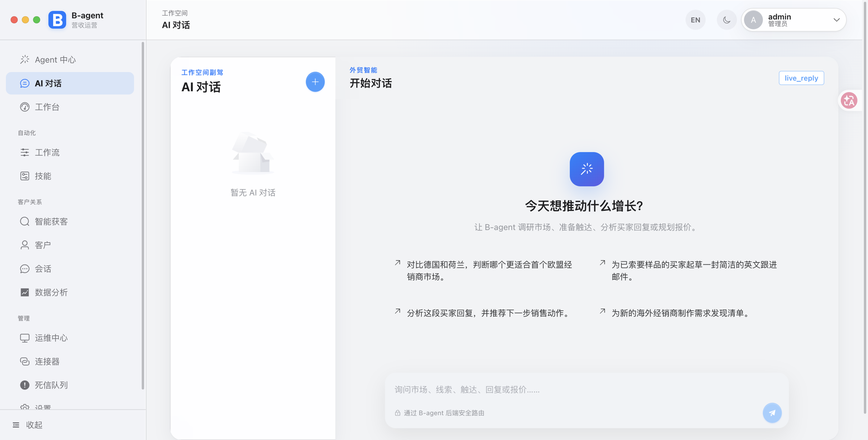Click the 死信队列 warning icon
This screenshot has width=868, height=440.
coord(25,385)
